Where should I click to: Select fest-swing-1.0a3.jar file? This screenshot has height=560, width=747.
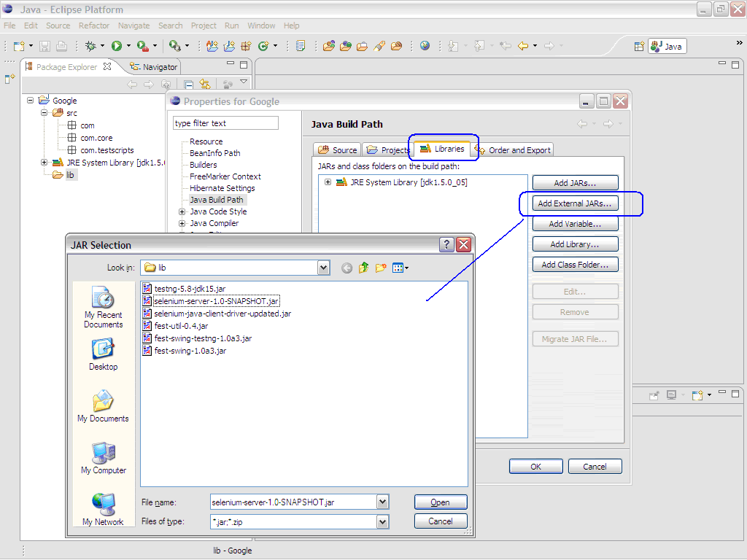click(x=185, y=351)
